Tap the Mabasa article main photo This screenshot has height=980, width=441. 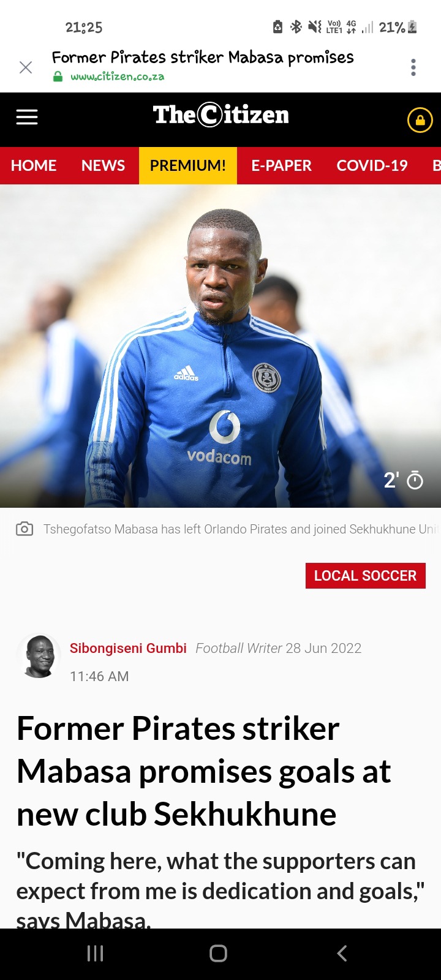click(x=221, y=346)
